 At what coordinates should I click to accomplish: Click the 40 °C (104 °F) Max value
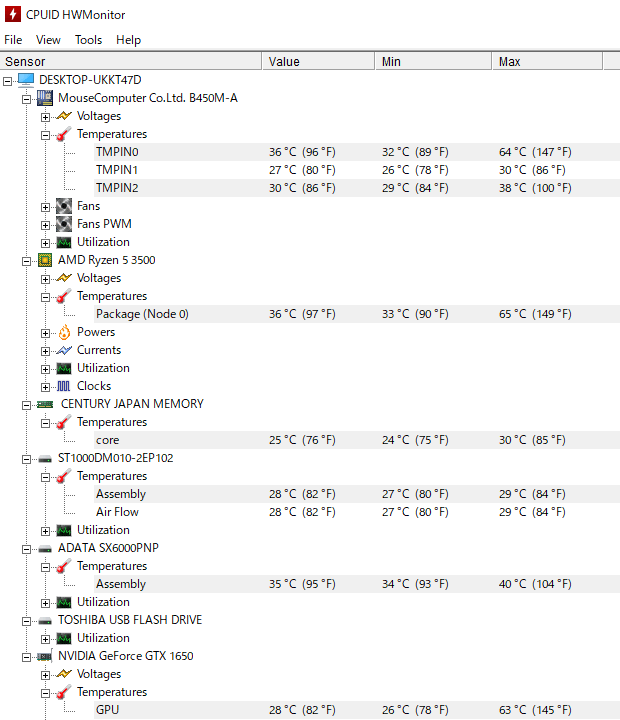535,584
